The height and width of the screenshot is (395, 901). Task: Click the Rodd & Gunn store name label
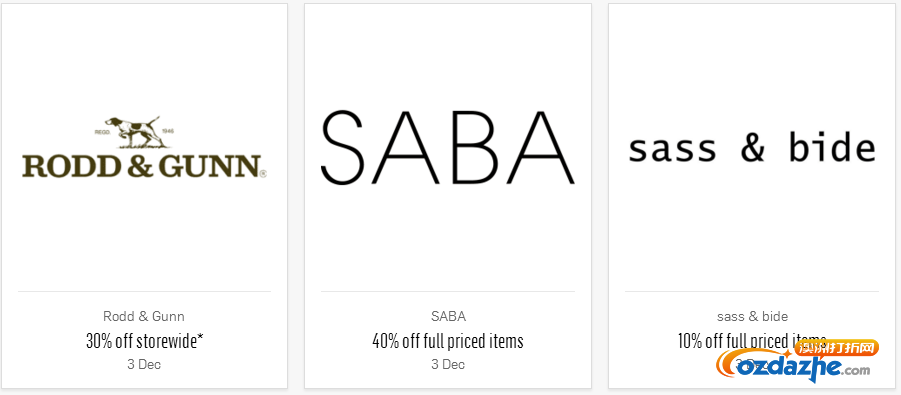pos(144,316)
